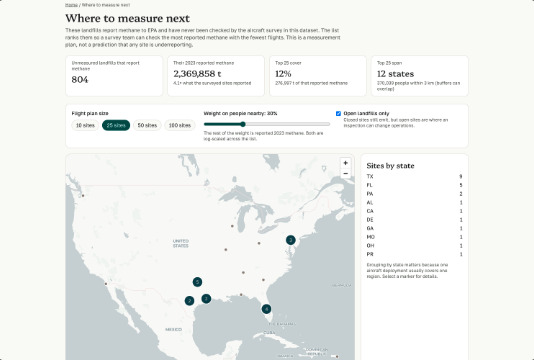Click the Flight plan size label
The width and height of the screenshot is (534, 360).
[x=90, y=113]
